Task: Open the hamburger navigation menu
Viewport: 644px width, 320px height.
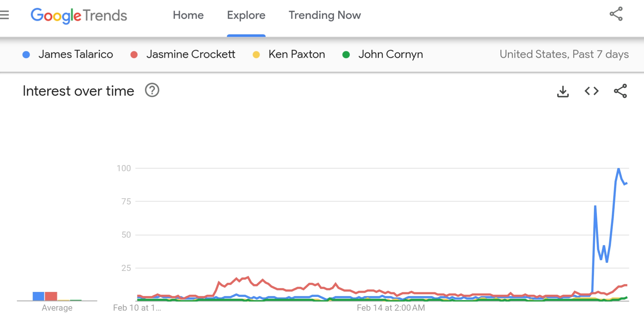Action: point(5,15)
